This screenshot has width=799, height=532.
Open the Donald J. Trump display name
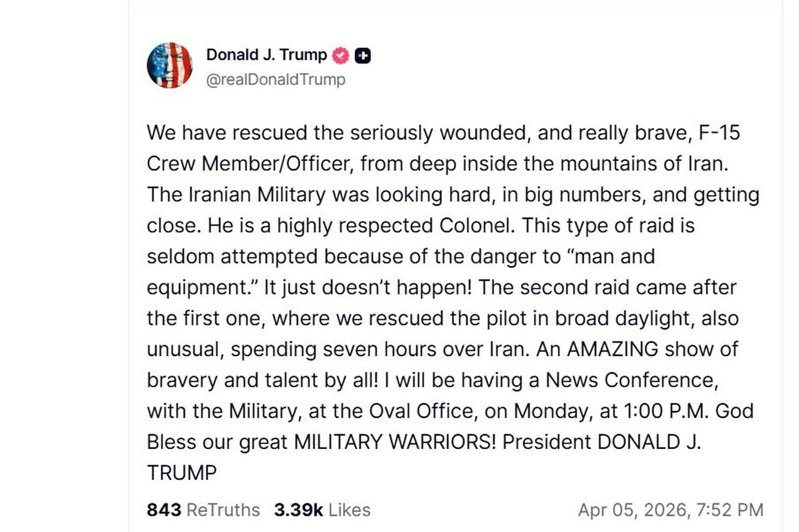tap(266, 55)
